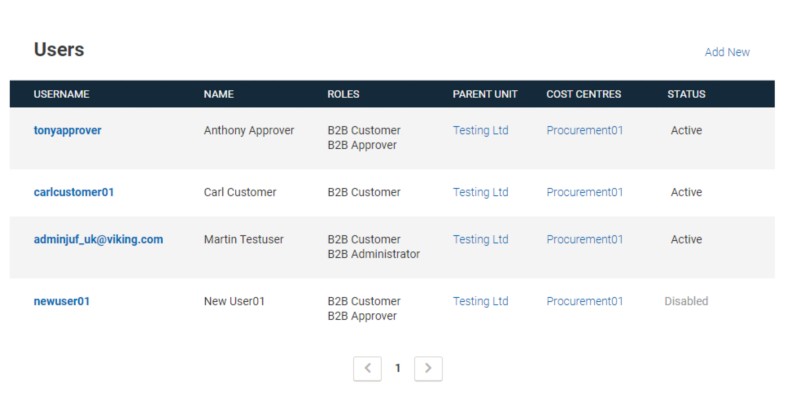
Task: Open the newuser01 username link
Action: point(61,301)
